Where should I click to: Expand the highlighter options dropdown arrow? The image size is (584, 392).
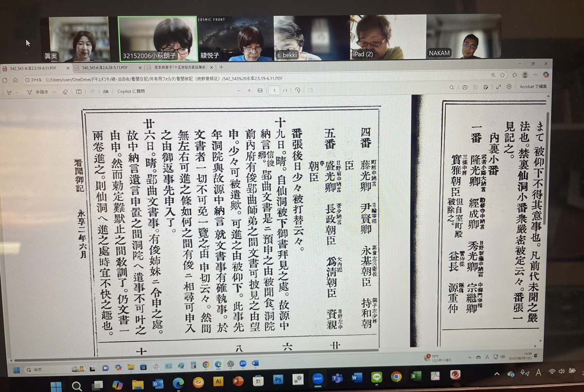click(18, 93)
